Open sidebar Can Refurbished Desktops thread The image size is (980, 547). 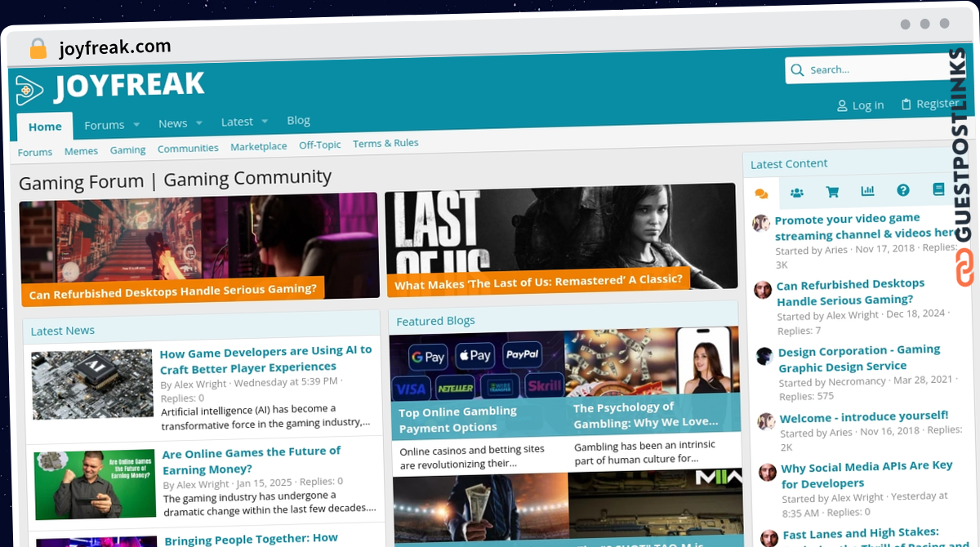850,291
